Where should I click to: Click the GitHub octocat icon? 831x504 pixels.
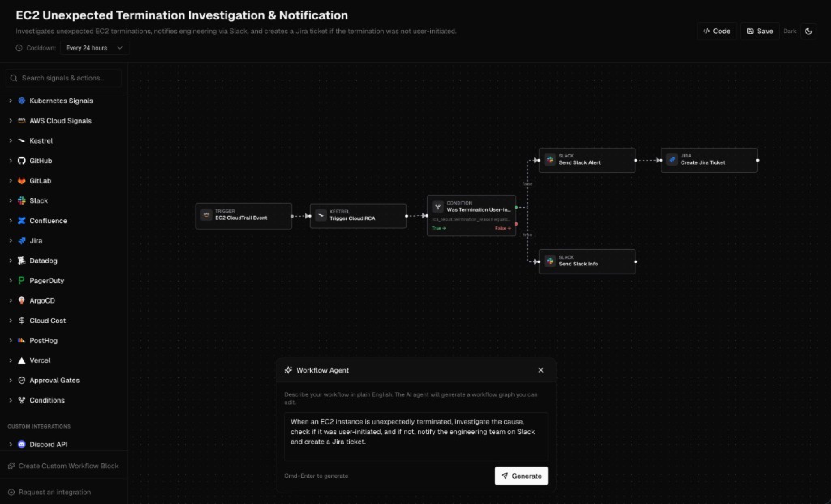pyautogui.click(x=22, y=161)
